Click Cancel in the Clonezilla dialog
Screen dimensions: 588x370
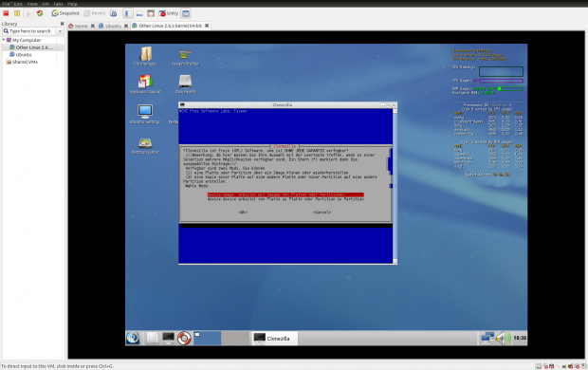(x=322, y=213)
